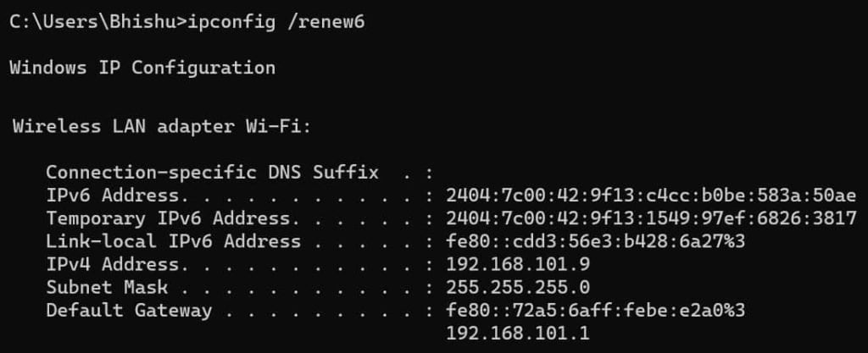Click the Windows IP Configuration heading

(x=142, y=68)
